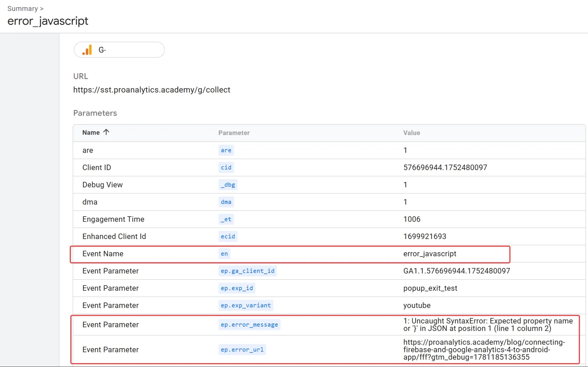Image resolution: width=588 pixels, height=367 pixels.
Task: Click the Enhanced Client Id row name
Action: (x=114, y=236)
